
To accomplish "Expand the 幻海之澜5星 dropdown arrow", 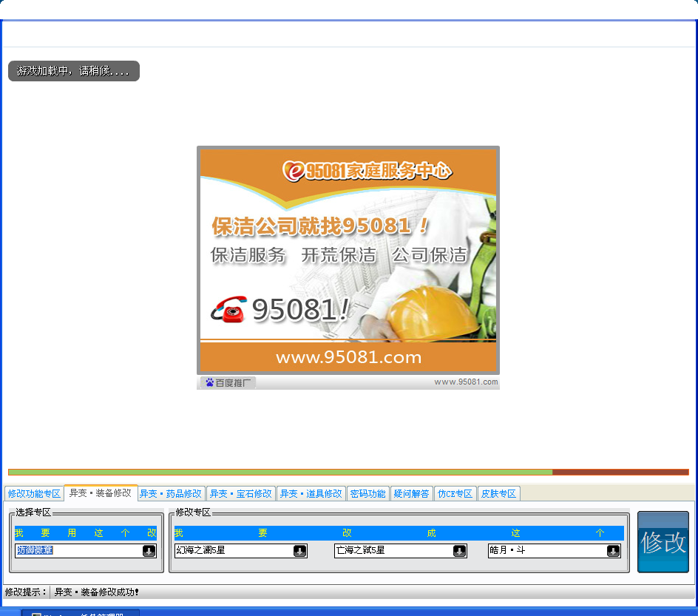I will [x=300, y=551].
